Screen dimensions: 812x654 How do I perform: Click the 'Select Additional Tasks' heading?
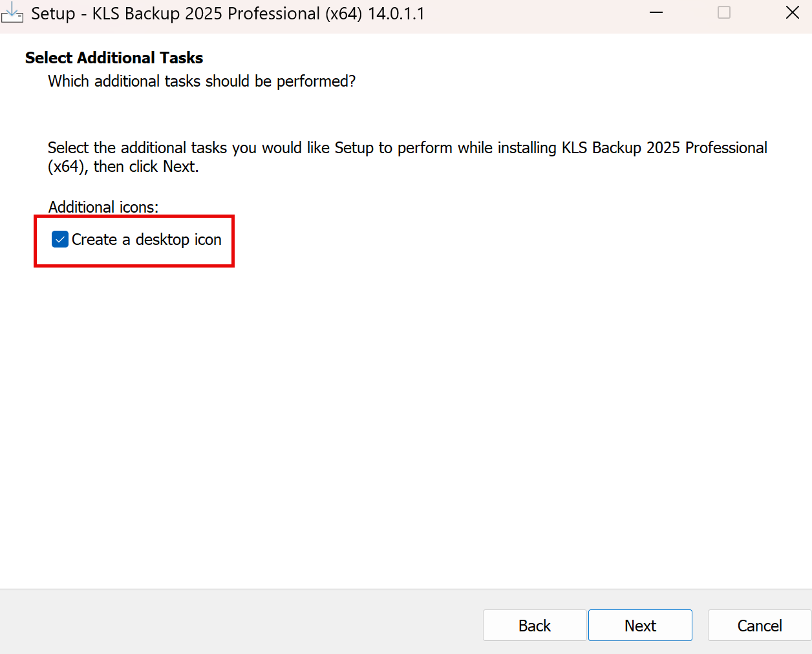click(114, 58)
